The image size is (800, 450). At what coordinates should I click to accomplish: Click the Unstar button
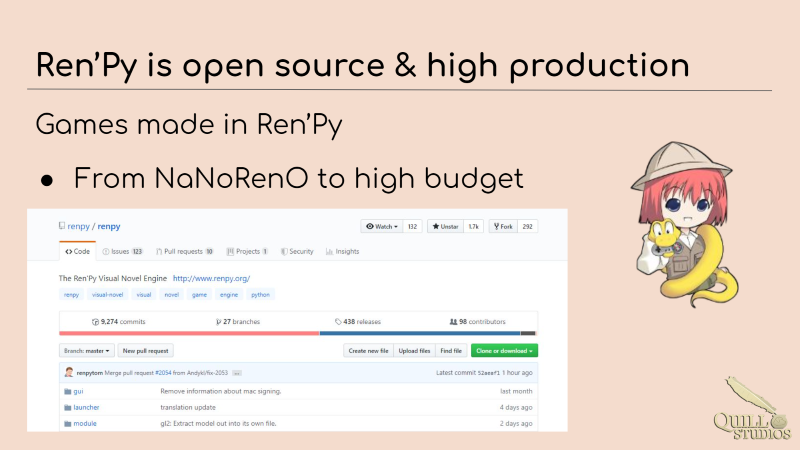point(445,227)
